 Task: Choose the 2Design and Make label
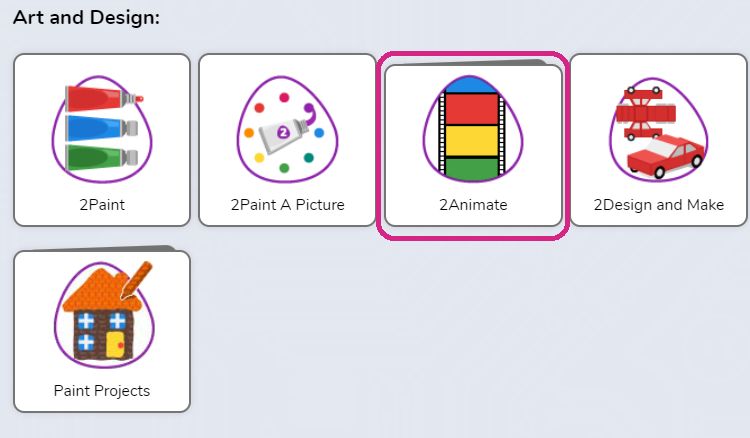click(x=659, y=205)
